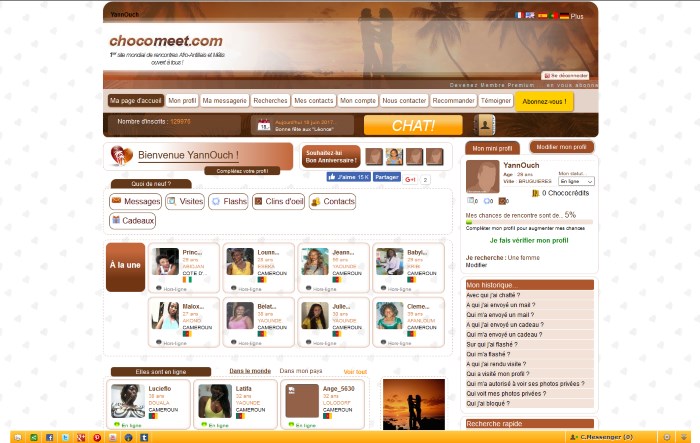
Task: Click the chocomeet.com site logo
Action: 166,41
